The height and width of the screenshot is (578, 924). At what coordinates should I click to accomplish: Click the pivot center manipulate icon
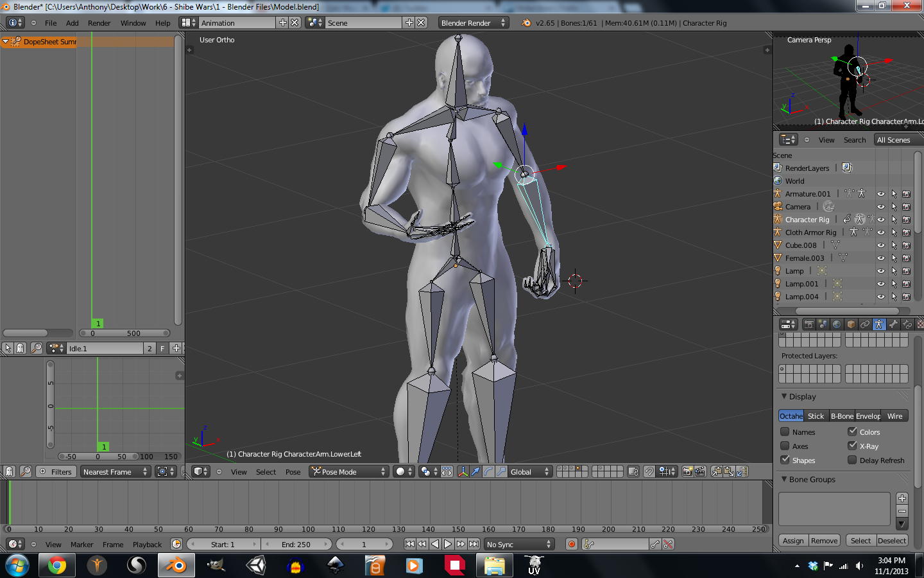[447, 471]
